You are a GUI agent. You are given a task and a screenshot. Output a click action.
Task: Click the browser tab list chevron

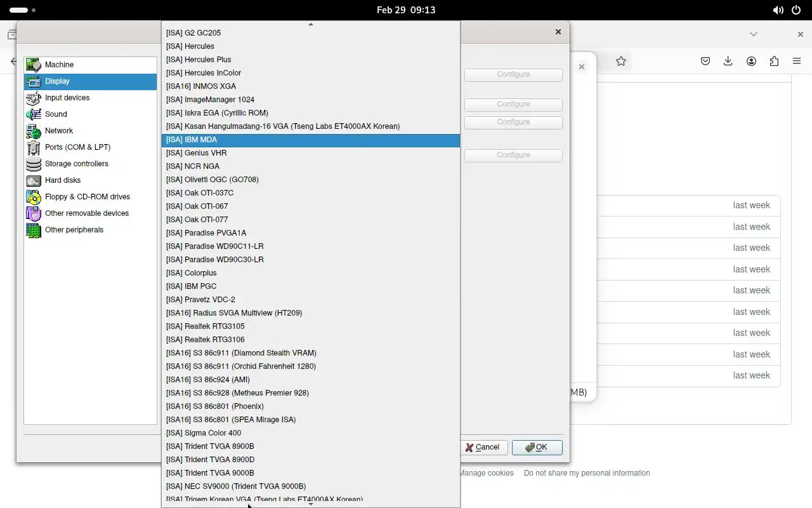[754, 34]
